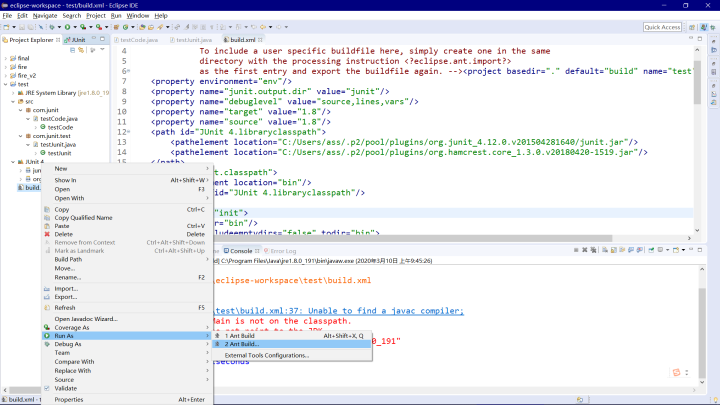Image resolution: width=720 pixels, height=405 pixels.
Task: Collapse the com.junit package node
Action: (x=21, y=110)
